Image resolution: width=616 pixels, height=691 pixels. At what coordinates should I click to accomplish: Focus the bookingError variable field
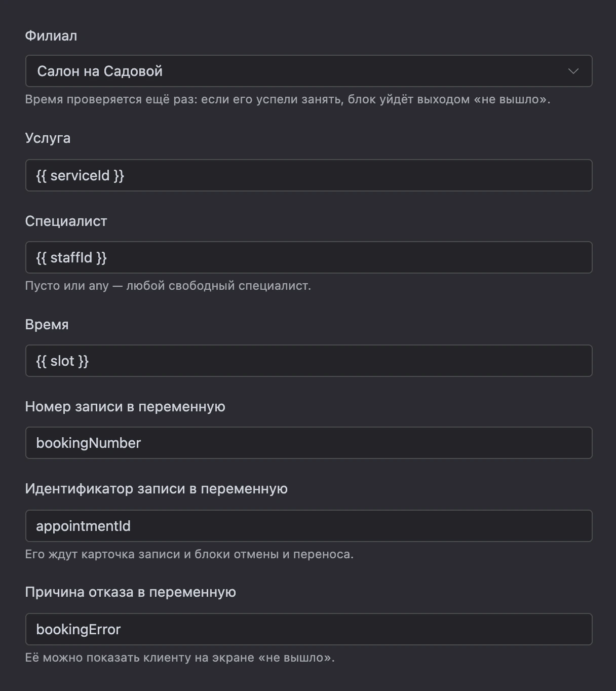pos(309,629)
